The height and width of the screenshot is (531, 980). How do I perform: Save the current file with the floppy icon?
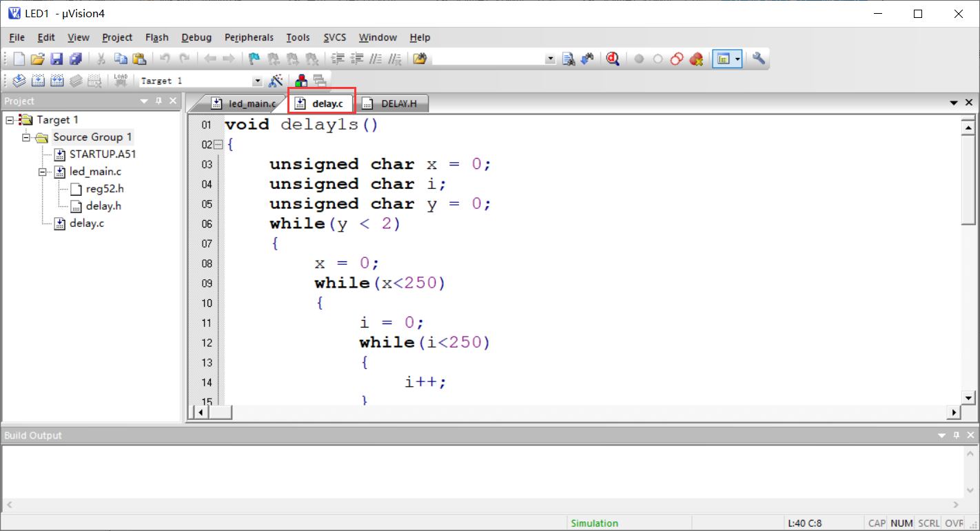click(x=57, y=59)
